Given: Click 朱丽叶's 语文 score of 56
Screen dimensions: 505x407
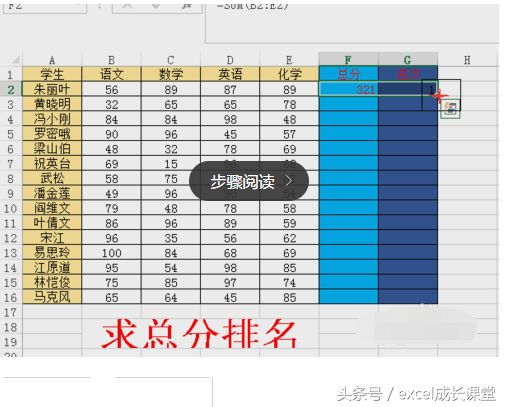Looking at the screenshot, I should tap(111, 89).
